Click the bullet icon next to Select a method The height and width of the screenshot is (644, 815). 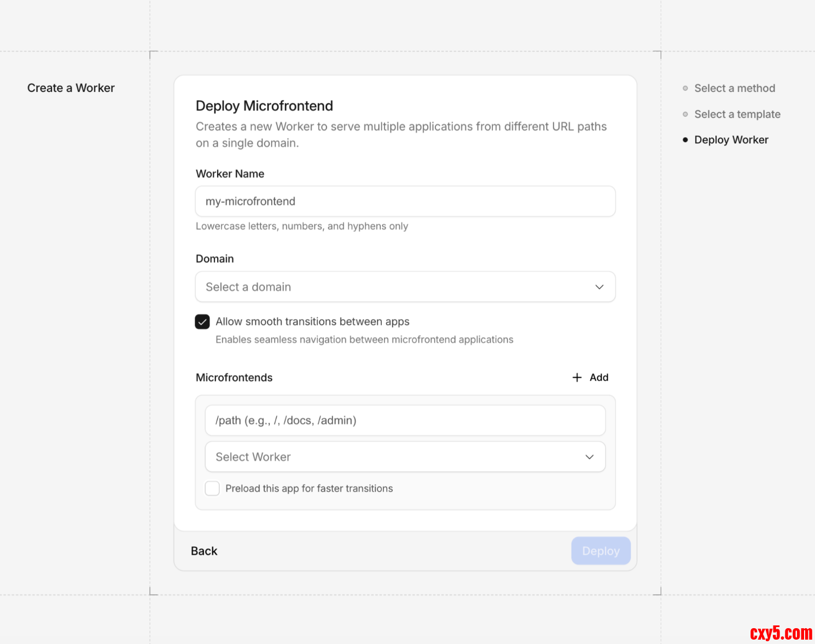click(x=685, y=89)
